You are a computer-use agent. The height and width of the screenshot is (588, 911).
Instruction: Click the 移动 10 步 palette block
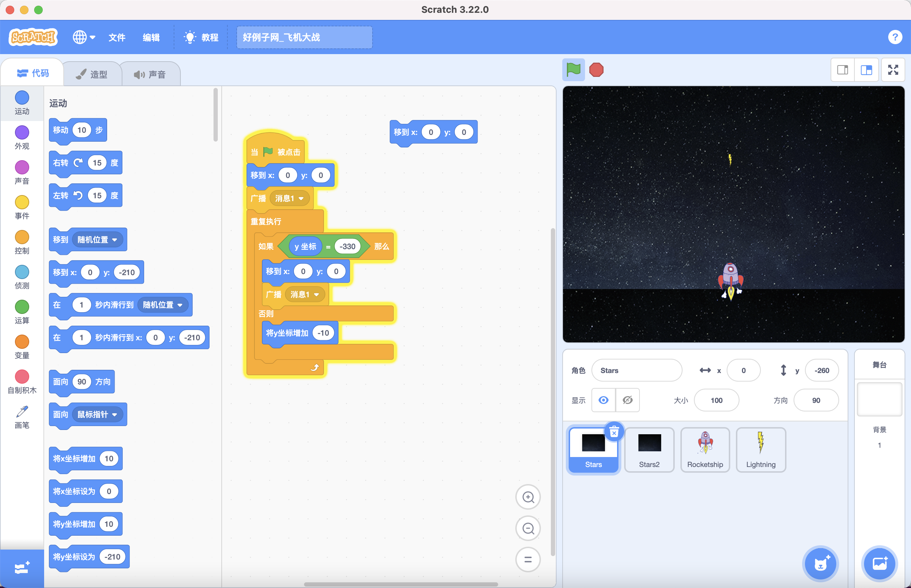pyautogui.click(x=78, y=130)
